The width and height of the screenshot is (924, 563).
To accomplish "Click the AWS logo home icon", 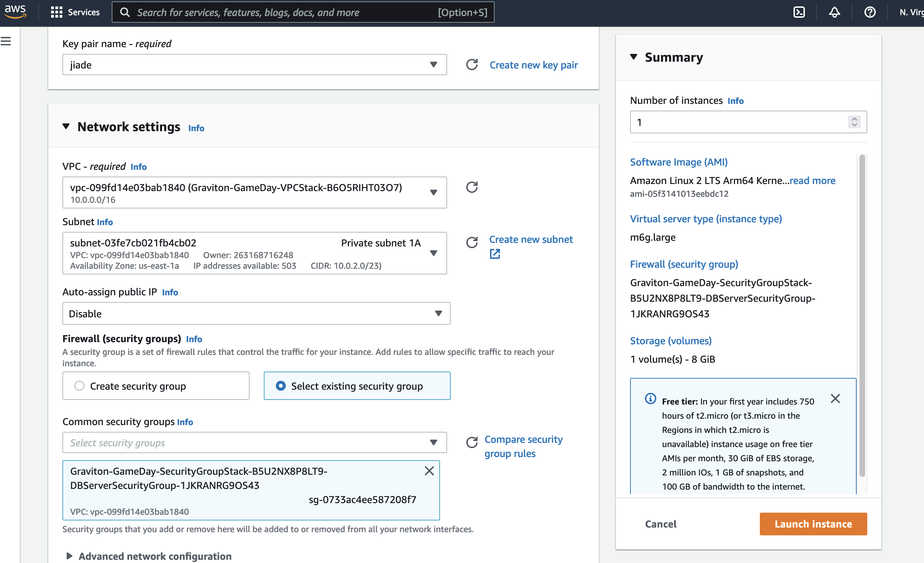I will point(15,11).
